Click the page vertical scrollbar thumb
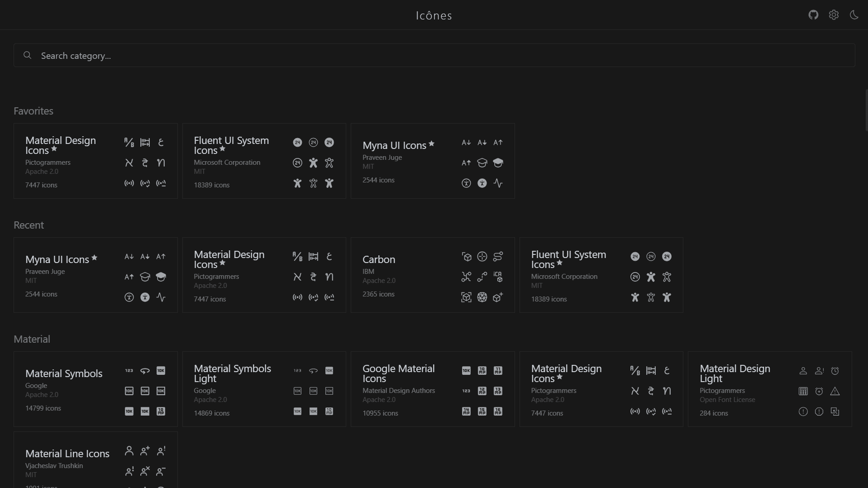Image resolution: width=868 pixels, height=488 pixels. (866, 110)
